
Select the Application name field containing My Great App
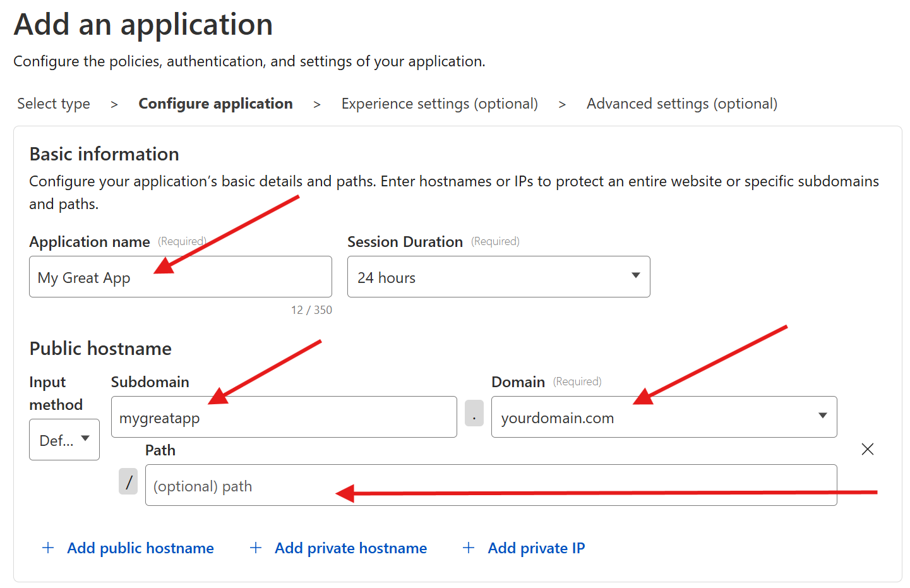(x=181, y=276)
